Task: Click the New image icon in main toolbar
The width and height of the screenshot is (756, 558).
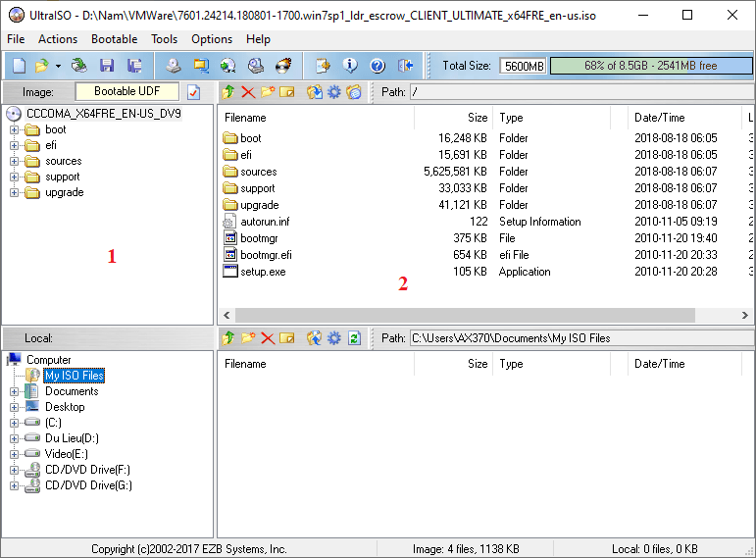Action: pos(19,66)
